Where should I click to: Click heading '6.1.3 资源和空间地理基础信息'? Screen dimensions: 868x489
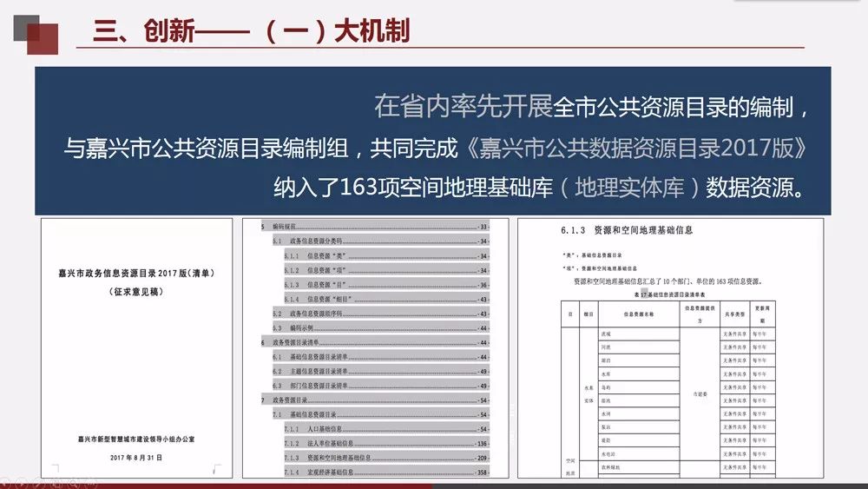[x=627, y=230]
